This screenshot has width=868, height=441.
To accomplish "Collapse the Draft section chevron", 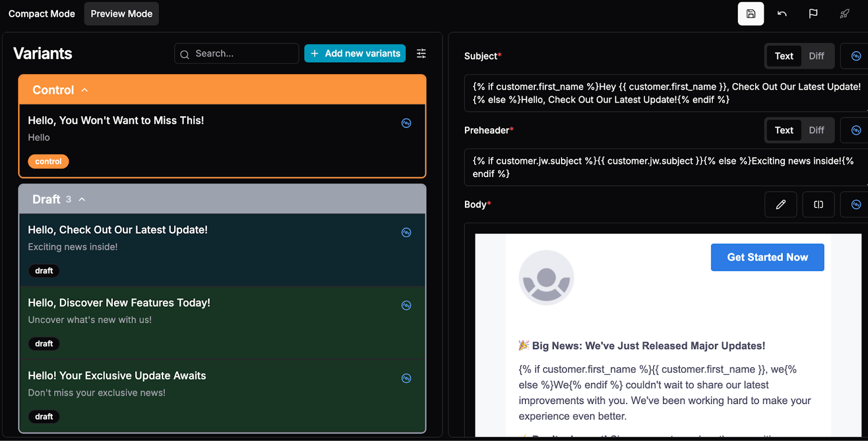I will [x=82, y=199].
